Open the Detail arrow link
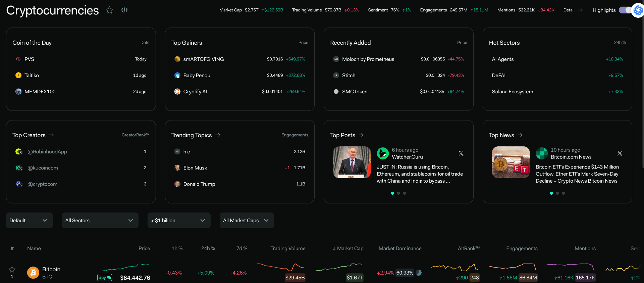 [573, 10]
